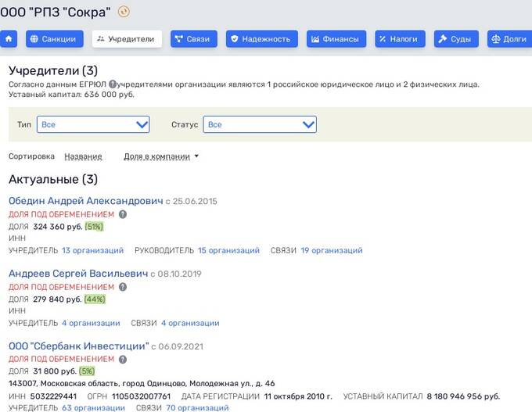Click the 44% share badge

tap(95, 299)
